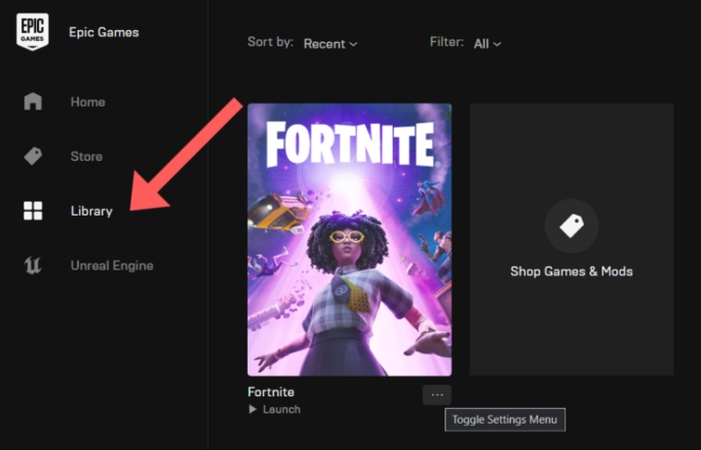Click the Epic Games shield logo
Viewport: 701px width, 450px height.
coord(33,31)
